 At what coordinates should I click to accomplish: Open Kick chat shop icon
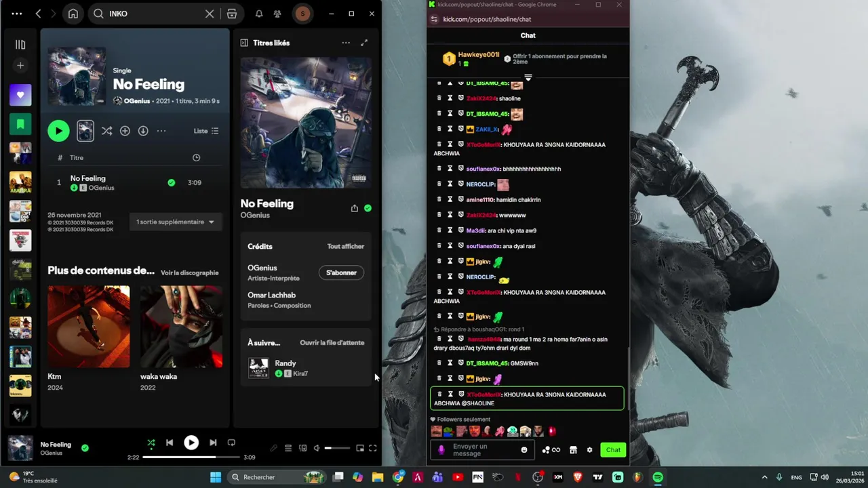point(573,450)
